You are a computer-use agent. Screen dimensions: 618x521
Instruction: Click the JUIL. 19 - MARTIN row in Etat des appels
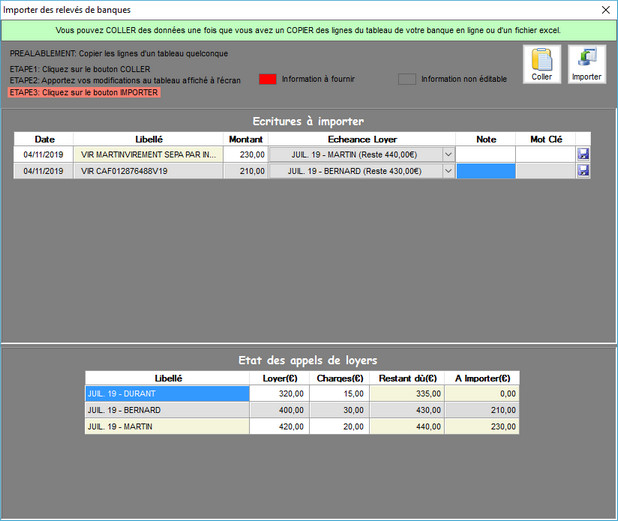pyautogui.click(x=167, y=427)
